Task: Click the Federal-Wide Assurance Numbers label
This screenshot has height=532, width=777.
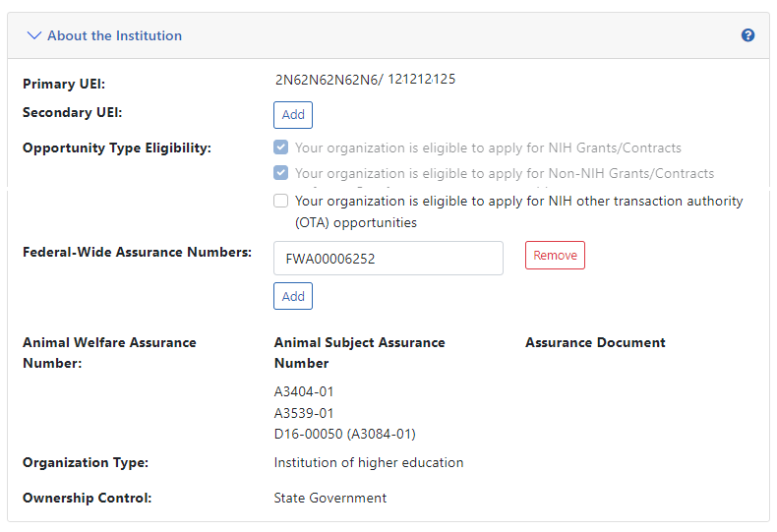Action: click(137, 252)
